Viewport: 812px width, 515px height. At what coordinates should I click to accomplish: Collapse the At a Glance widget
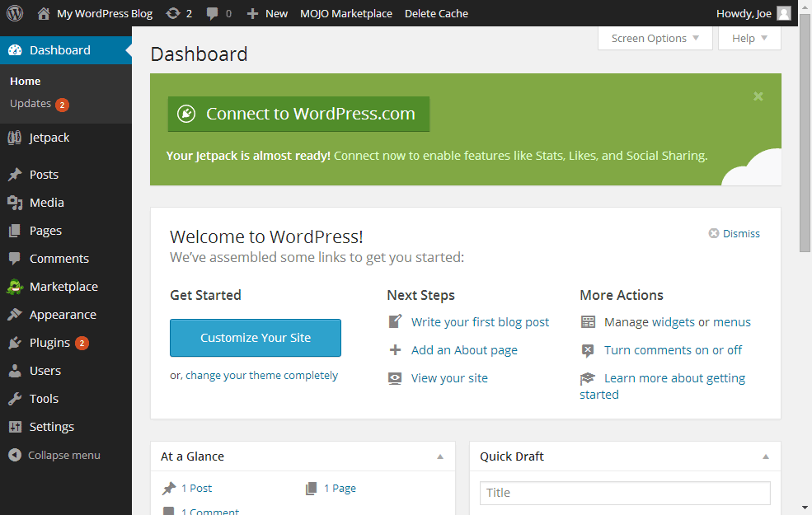point(440,456)
